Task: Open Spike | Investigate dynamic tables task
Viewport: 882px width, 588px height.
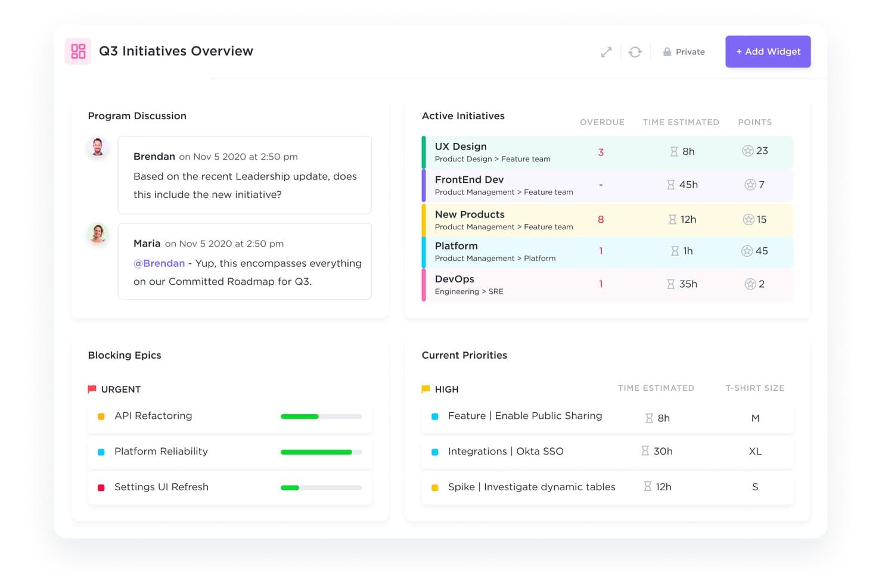Action: (x=532, y=487)
